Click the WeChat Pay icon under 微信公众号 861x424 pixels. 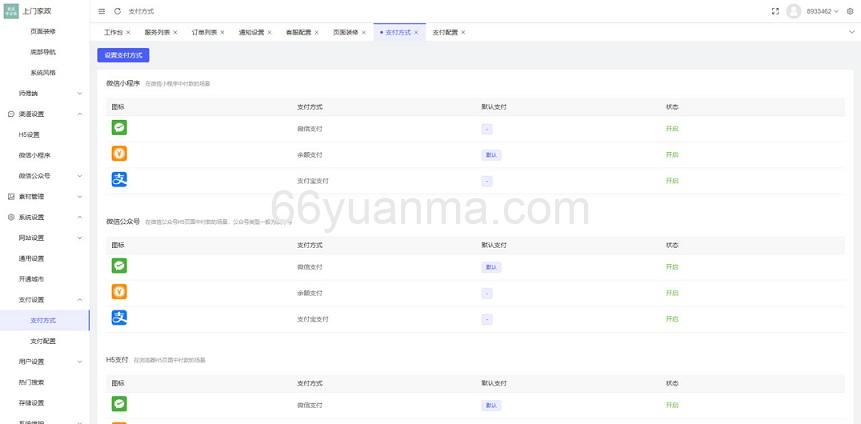click(119, 266)
